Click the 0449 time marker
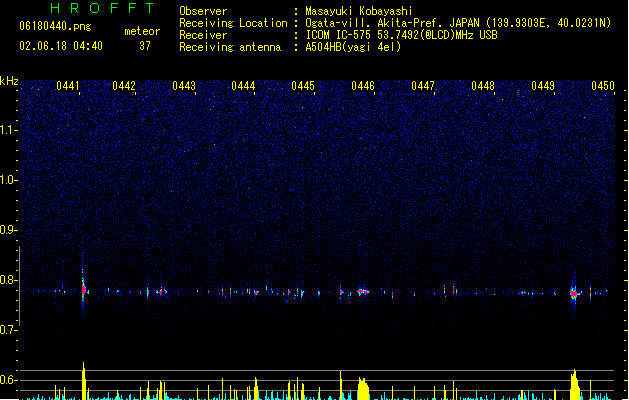 [x=543, y=86]
